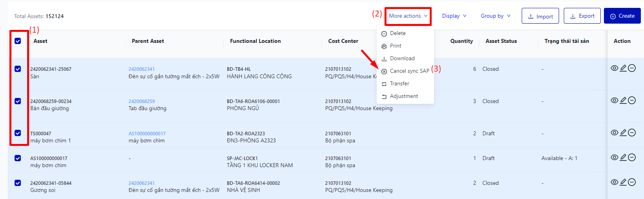The height and width of the screenshot is (199, 644).
Task: Click view eye icon for asset AS100000000017
Action: pos(614,157)
